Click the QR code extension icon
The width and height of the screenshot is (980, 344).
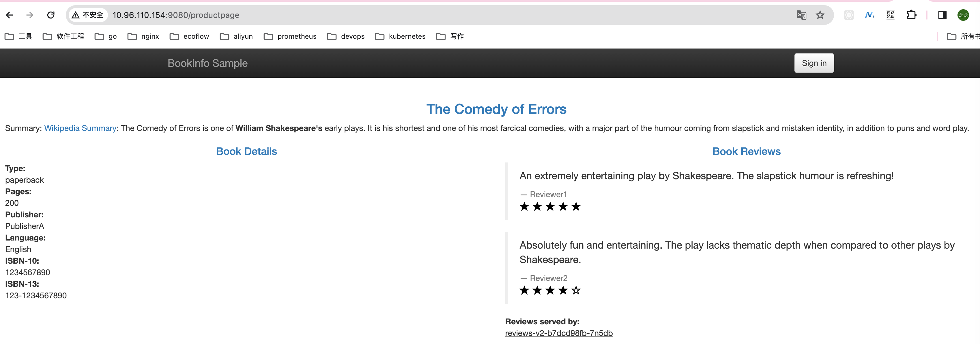pyautogui.click(x=890, y=15)
